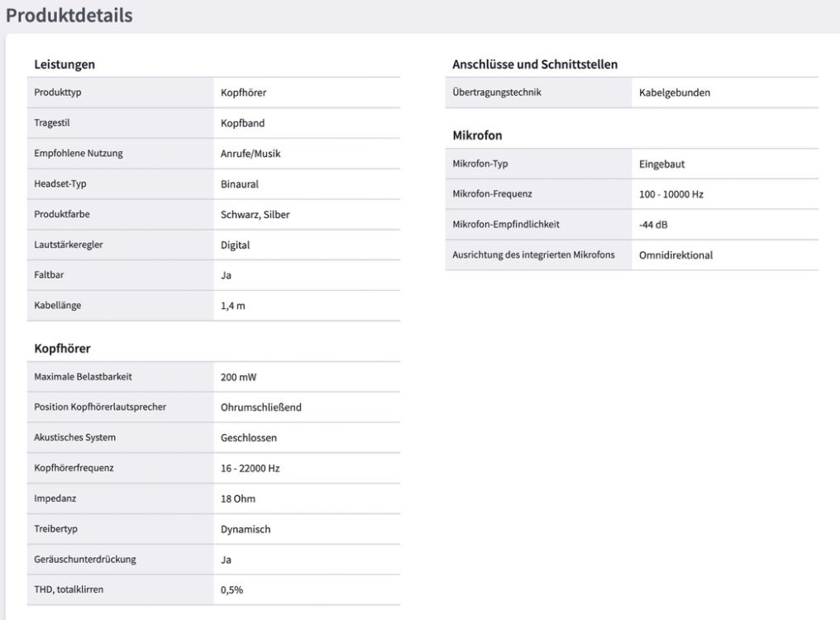840x620 pixels.
Task: Click the Schwarz, Silber color value
Action: [255, 214]
